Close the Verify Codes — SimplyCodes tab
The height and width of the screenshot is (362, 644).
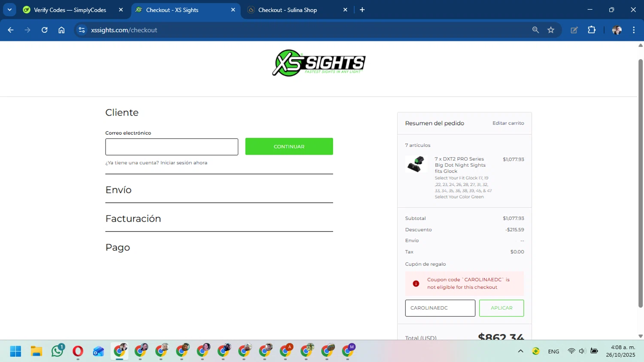coord(121,10)
